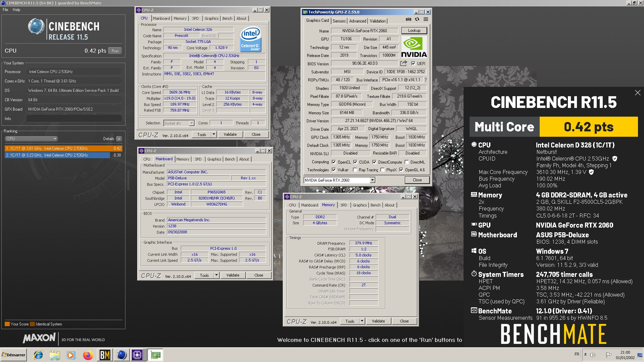644x362 pixels.
Task: Click the GPU-Z refresh icon
Action: 417,19
